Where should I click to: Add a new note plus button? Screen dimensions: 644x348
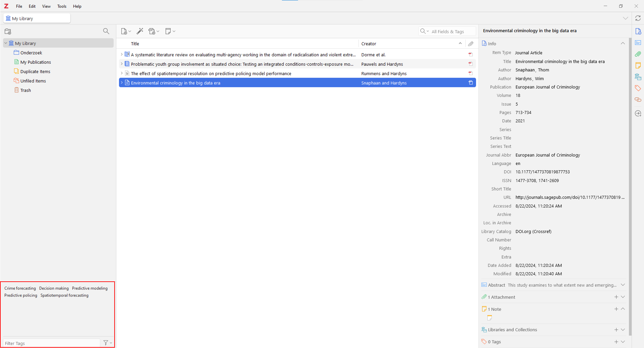(616, 309)
